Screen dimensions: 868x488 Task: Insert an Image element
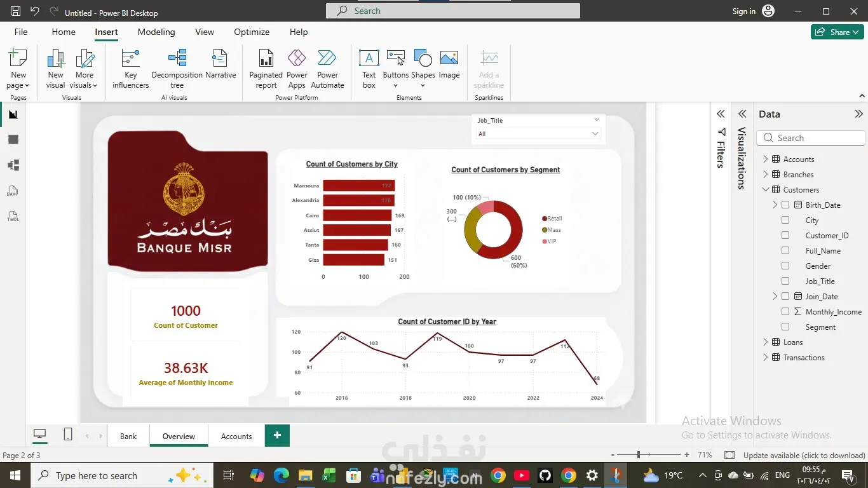coord(449,65)
